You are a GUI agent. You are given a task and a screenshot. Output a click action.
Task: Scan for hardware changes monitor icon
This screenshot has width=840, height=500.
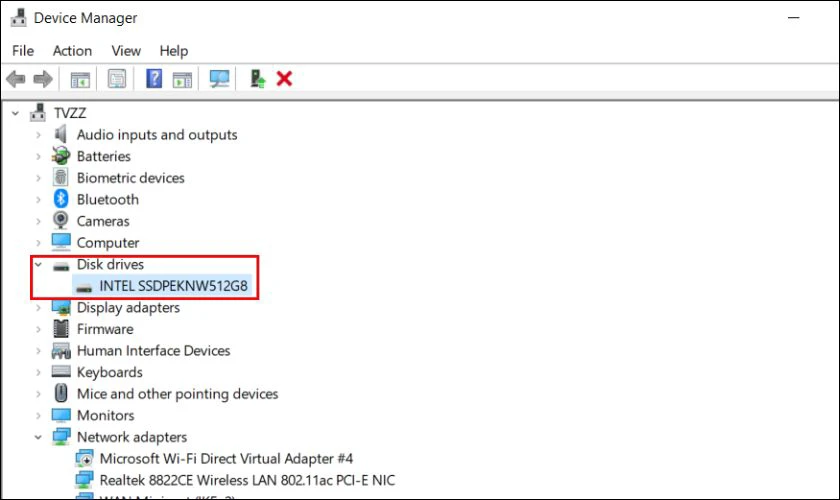[x=219, y=79]
